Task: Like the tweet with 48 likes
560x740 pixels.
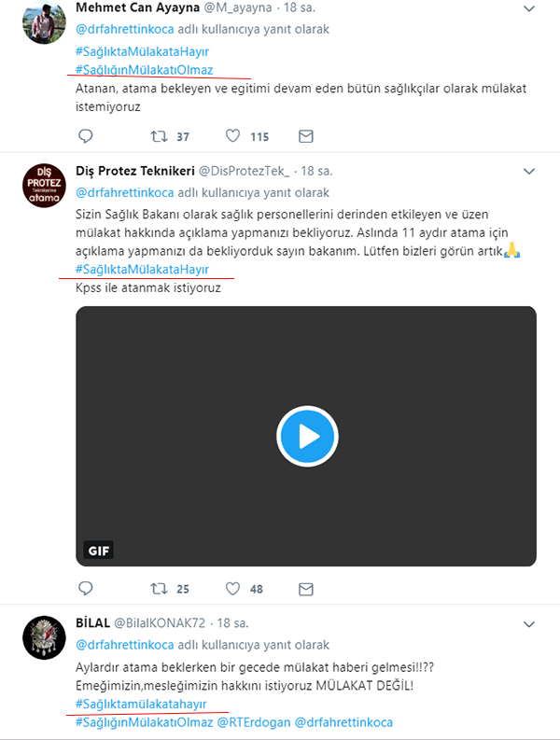Action: click(232, 589)
